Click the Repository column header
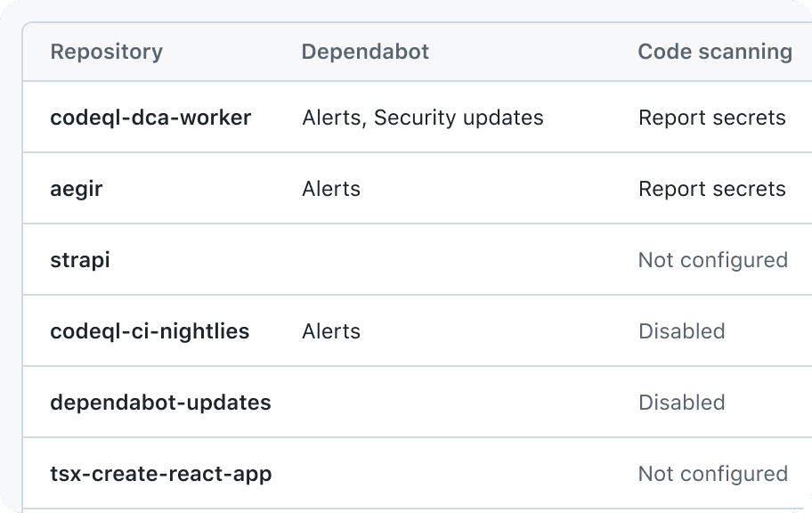 (107, 52)
